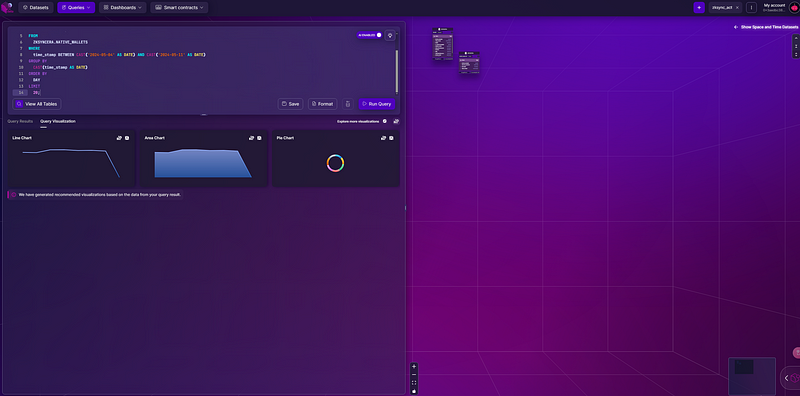
Task: Toggle the AI Enabled switch
Action: tap(370, 35)
